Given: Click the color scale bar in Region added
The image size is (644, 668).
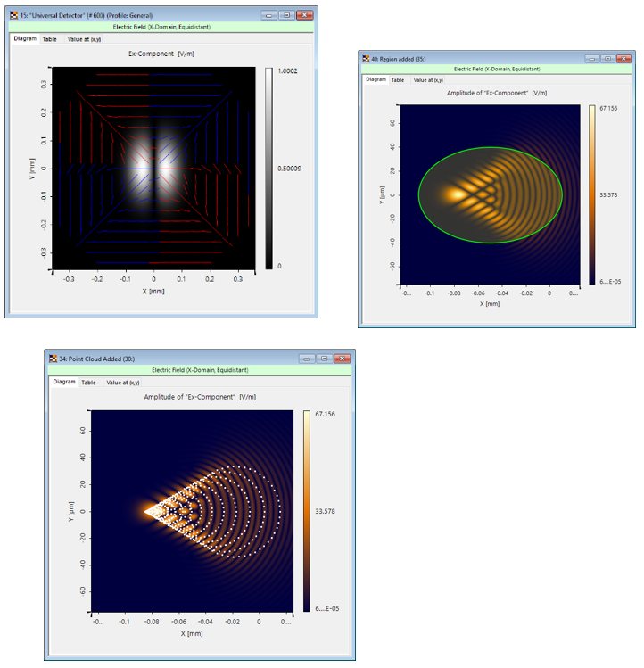Looking at the screenshot, I should click(x=593, y=195).
